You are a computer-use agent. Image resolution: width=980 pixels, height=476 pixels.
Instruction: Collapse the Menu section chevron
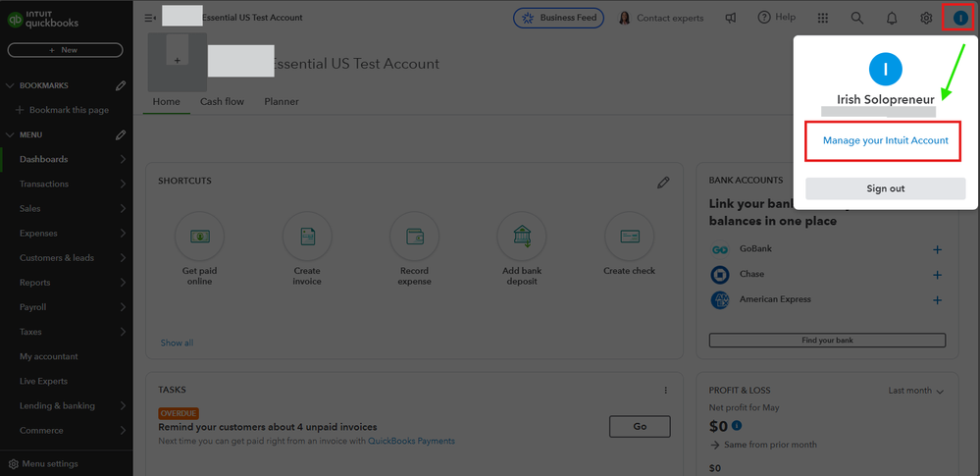click(x=10, y=135)
